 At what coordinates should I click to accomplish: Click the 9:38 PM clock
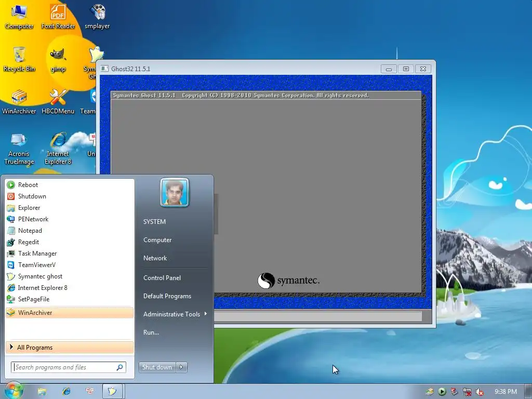click(506, 392)
